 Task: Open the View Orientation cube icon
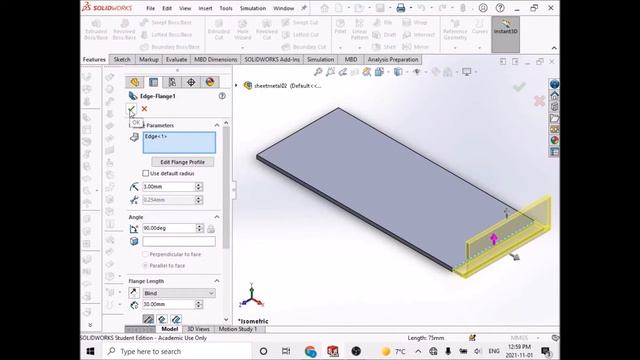379,72
